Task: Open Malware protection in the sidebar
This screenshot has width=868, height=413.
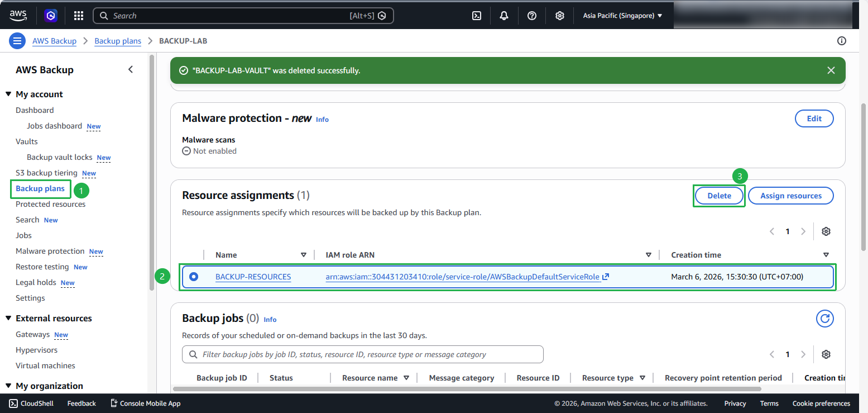Action: (x=50, y=251)
